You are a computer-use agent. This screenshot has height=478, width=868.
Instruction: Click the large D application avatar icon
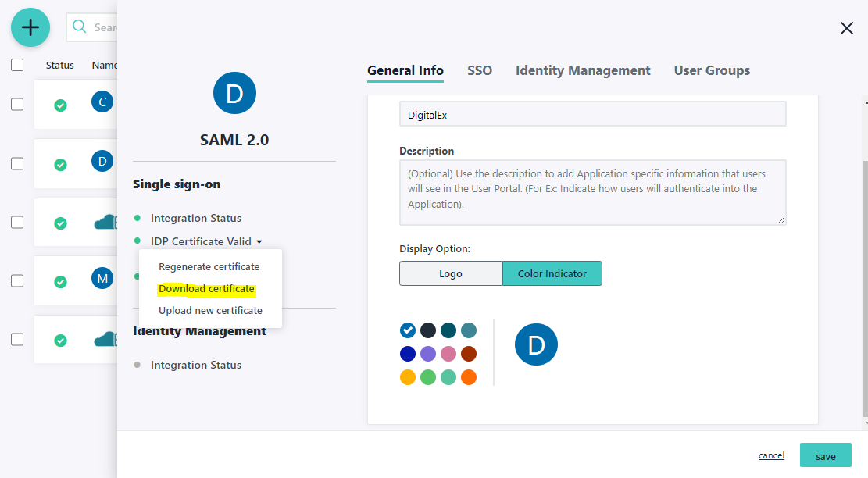[x=234, y=93]
